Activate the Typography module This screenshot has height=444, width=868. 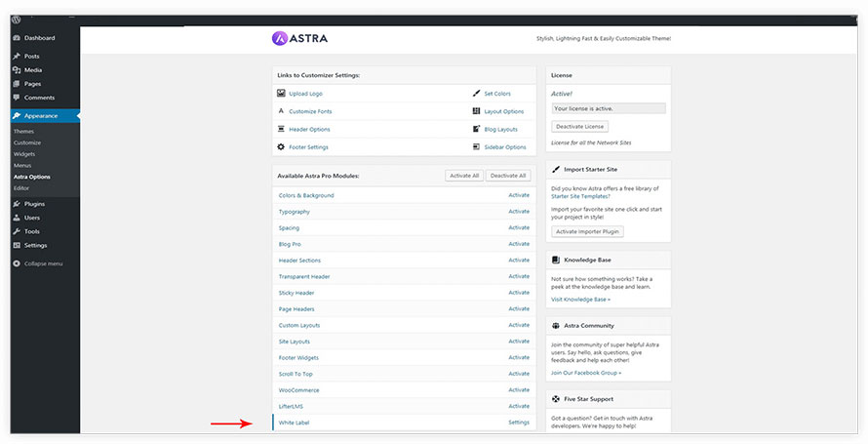click(519, 212)
